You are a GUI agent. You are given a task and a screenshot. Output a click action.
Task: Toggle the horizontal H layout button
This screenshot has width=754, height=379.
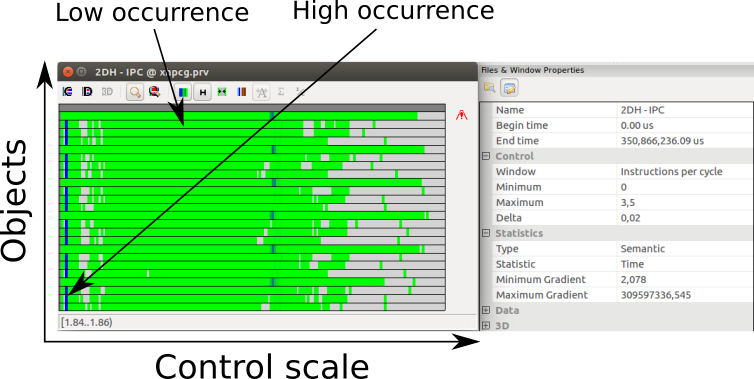(203, 91)
